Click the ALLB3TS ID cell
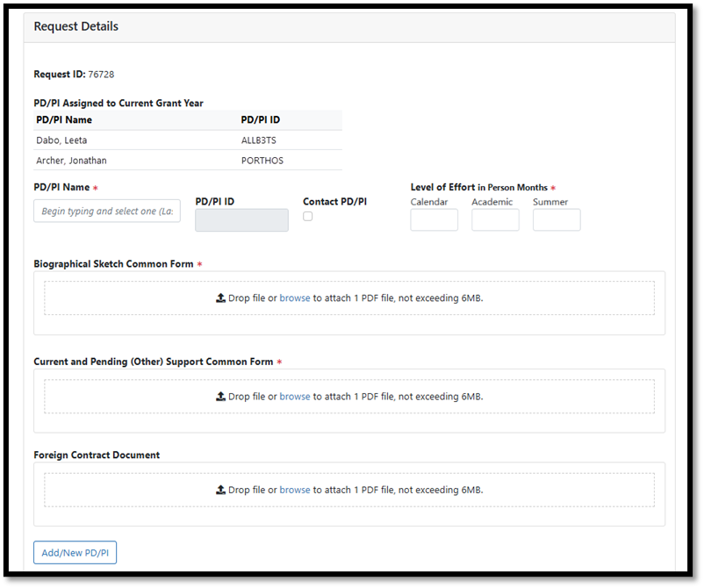This screenshot has height=588, width=704. click(259, 140)
